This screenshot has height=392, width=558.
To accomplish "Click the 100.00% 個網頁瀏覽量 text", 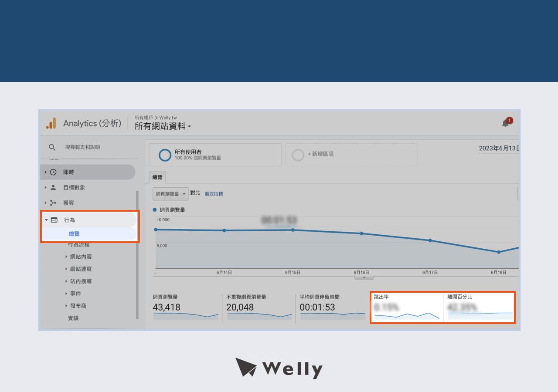I will (x=198, y=158).
